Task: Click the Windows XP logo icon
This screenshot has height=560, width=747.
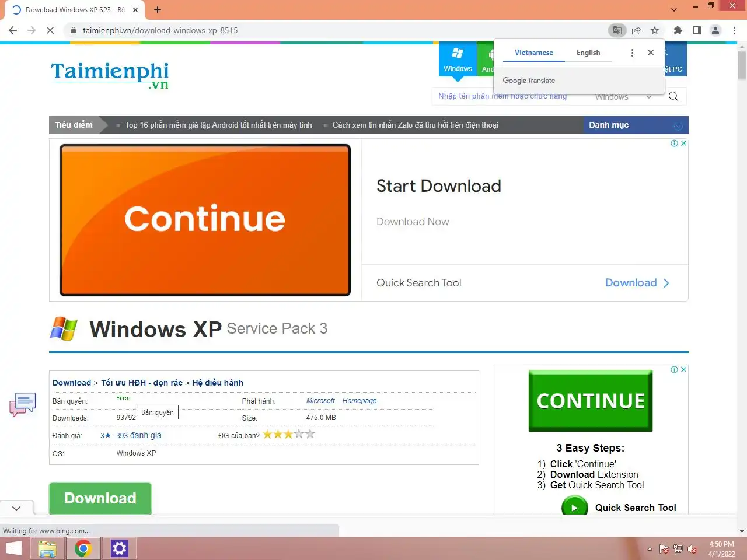Action: pyautogui.click(x=64, y=329)
